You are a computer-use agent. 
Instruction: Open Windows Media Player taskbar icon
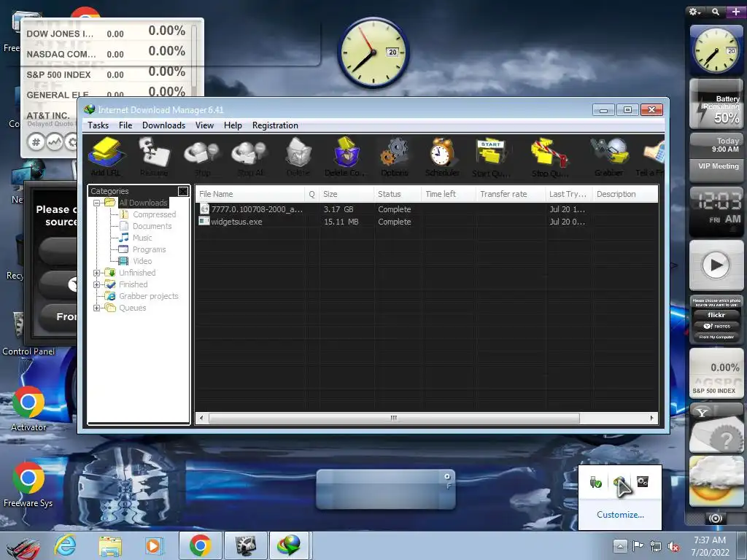[x=154, y=545]
